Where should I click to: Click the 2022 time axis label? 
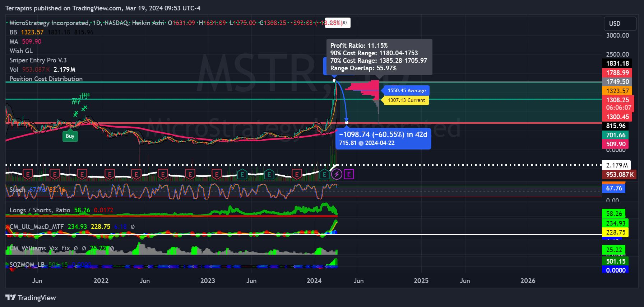[x=101, y=281]
